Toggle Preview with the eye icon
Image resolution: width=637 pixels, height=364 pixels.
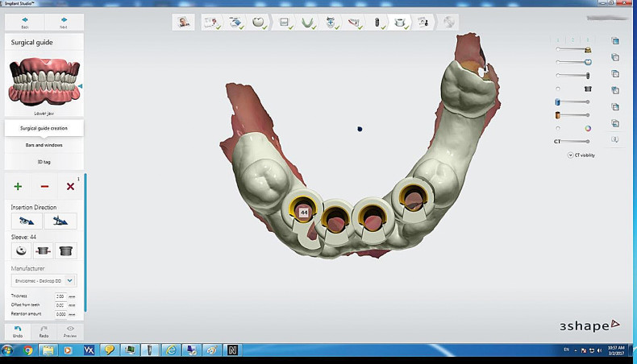70,331
